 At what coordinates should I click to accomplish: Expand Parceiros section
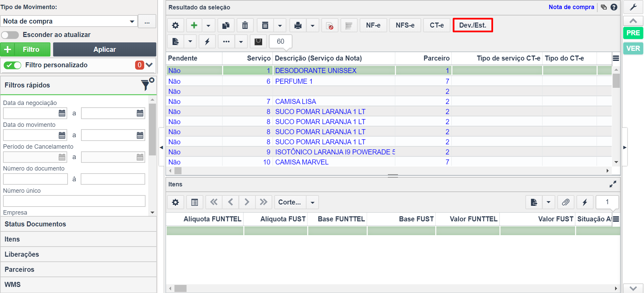[79, 269]
